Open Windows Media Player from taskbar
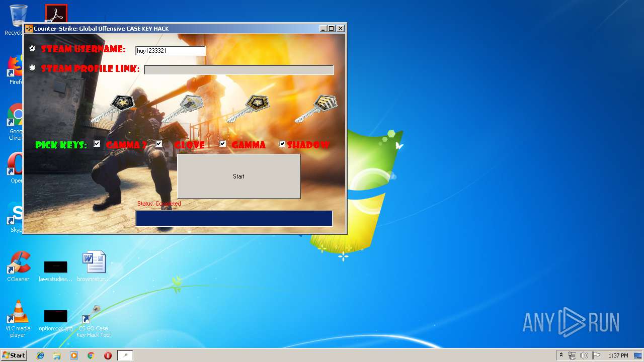This screenshot has width=644, height=362. (74, 355)
